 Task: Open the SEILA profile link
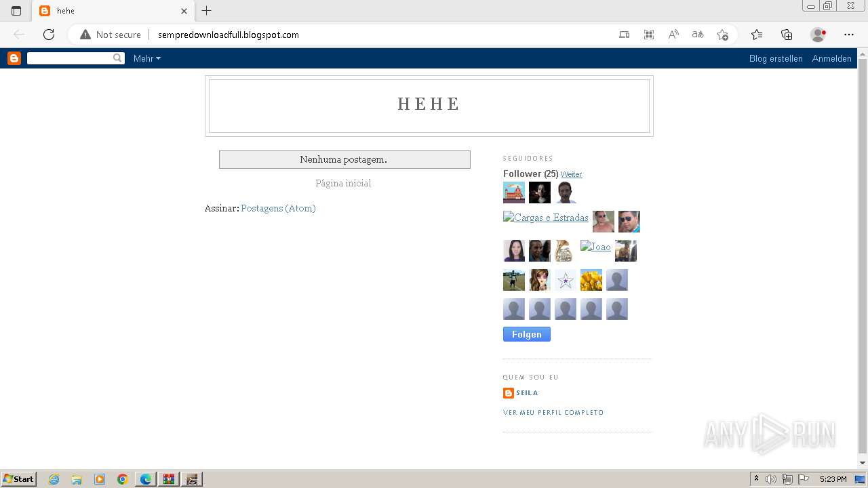click(527, 393)
